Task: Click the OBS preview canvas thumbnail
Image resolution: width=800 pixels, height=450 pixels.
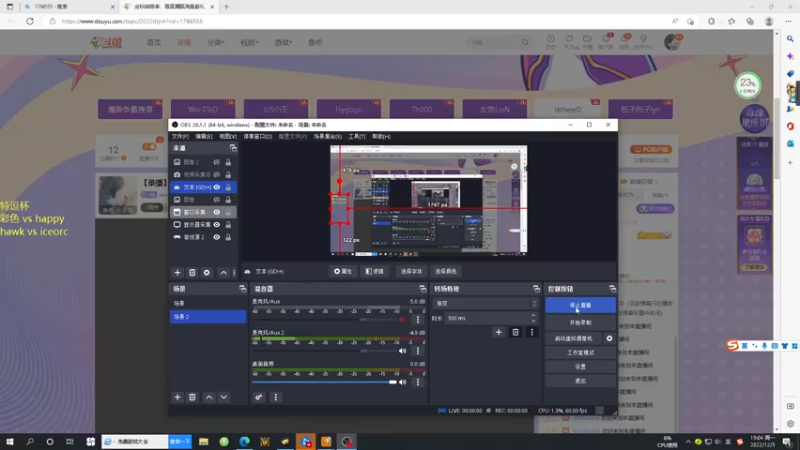Action: coord(429,200)
